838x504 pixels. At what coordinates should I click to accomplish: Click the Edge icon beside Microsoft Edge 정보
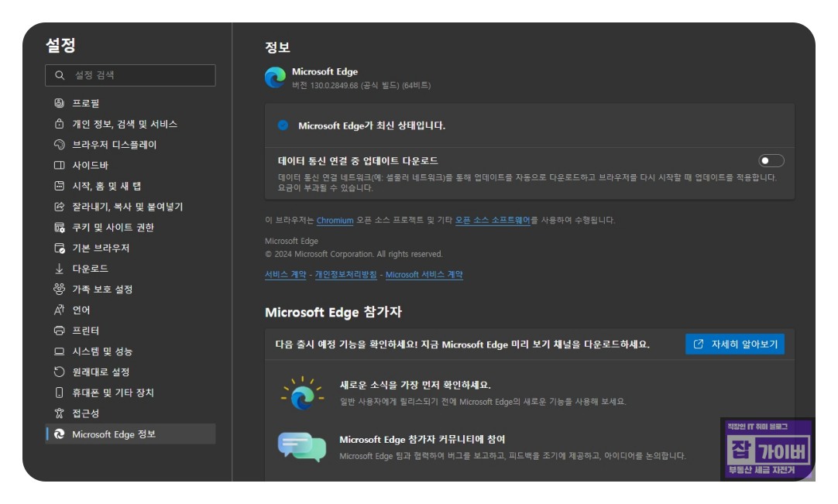click(x=60, y=434)
